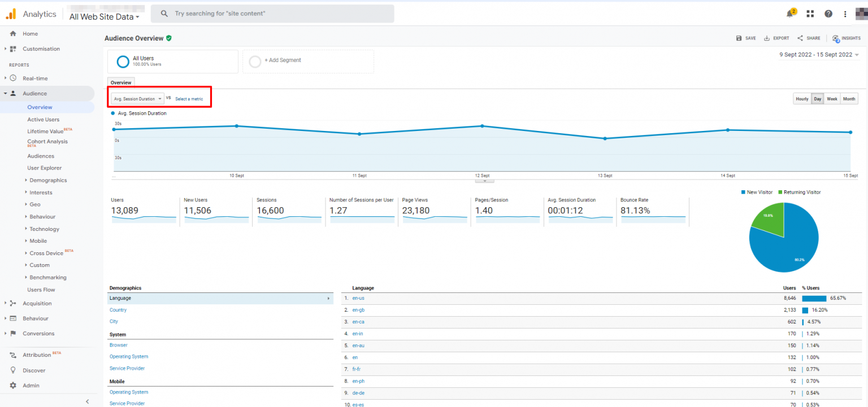Export the current report
The height and width of the screenshot is (407, 868).
pyautogui.click(x=776, y=38)
